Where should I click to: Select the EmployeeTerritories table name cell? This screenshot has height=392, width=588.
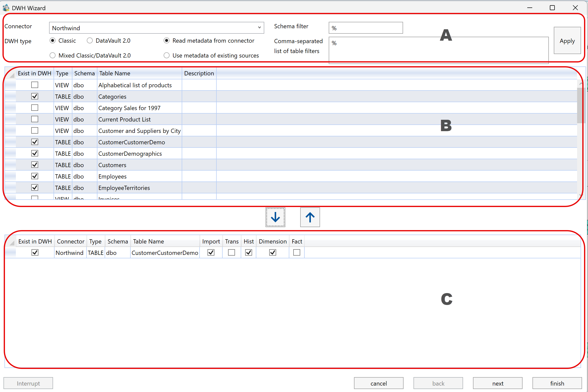(140, 188)
